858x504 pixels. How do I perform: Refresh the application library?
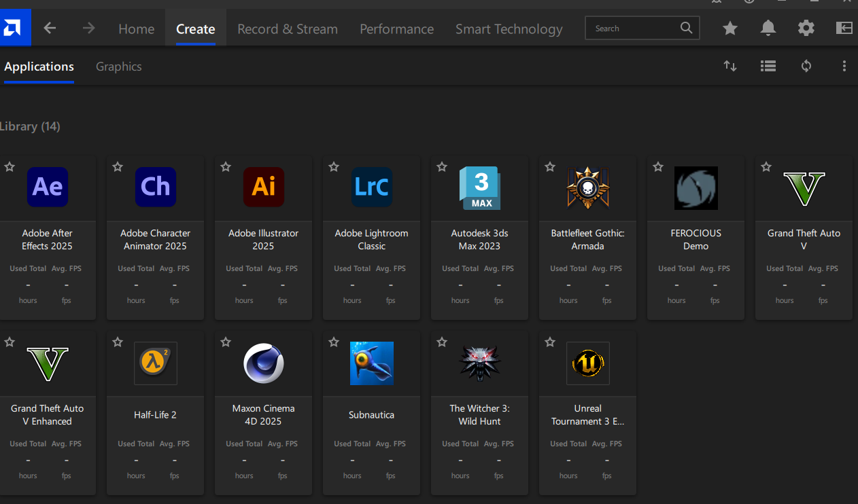[x=806, y=66]
